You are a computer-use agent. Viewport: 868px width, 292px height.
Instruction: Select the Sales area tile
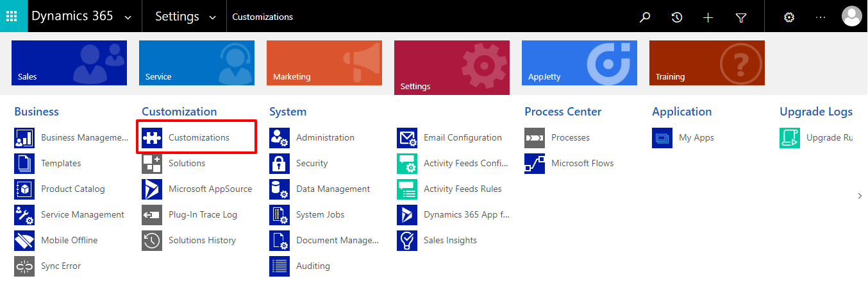pyautogui.click(x=69, y=63)
